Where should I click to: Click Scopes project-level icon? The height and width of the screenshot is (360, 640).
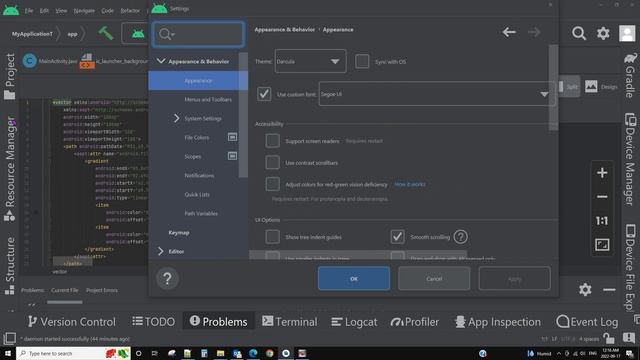(232, 156)
